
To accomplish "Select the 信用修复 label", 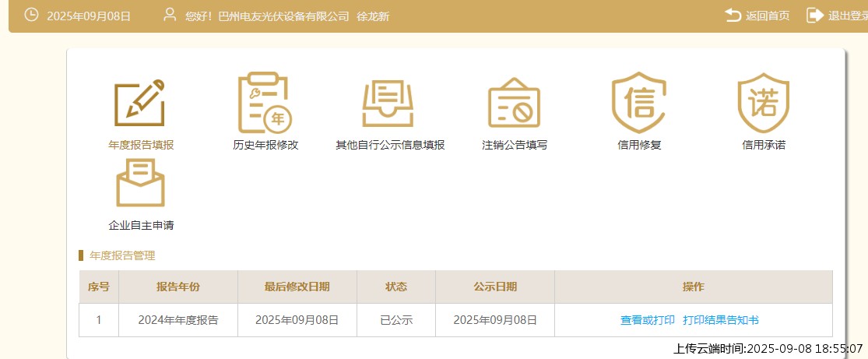I will tap(639, 146).
